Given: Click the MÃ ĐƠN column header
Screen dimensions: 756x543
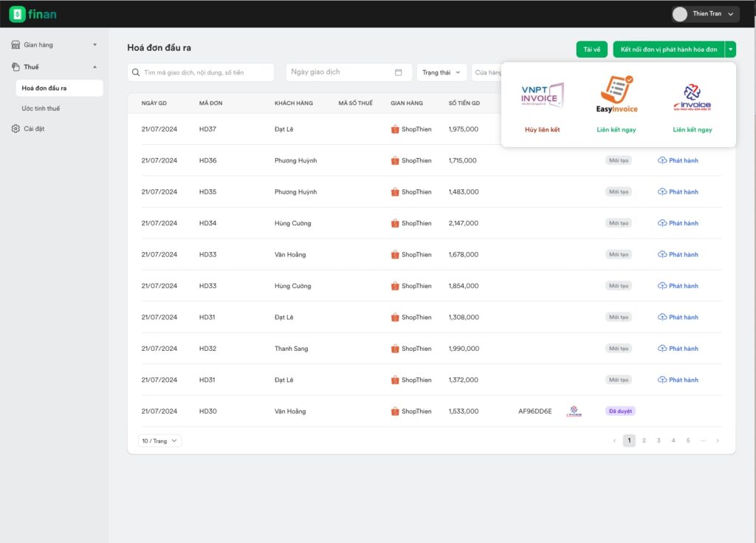Looking at the screenshot, I should point(210,103).
